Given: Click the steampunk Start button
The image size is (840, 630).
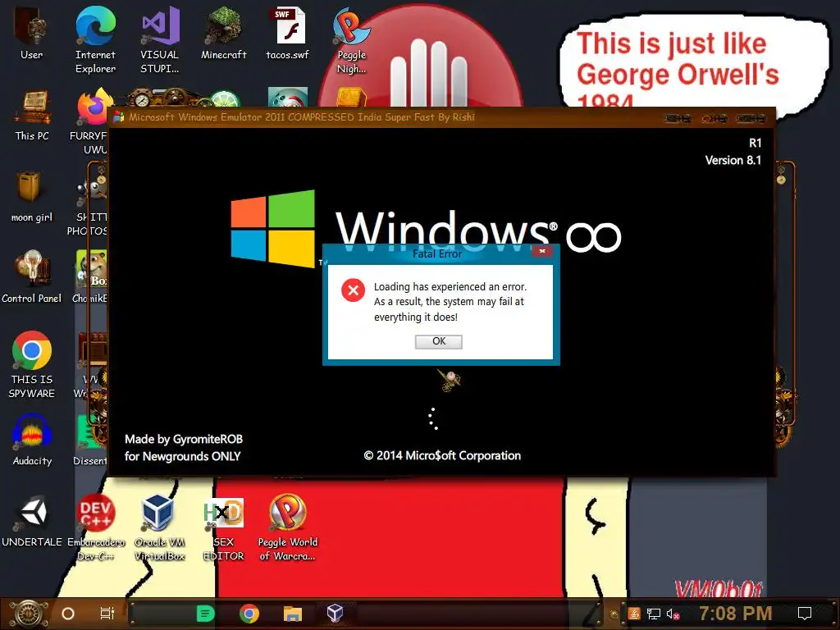Looking at the screenshot, I should point(28,614).
